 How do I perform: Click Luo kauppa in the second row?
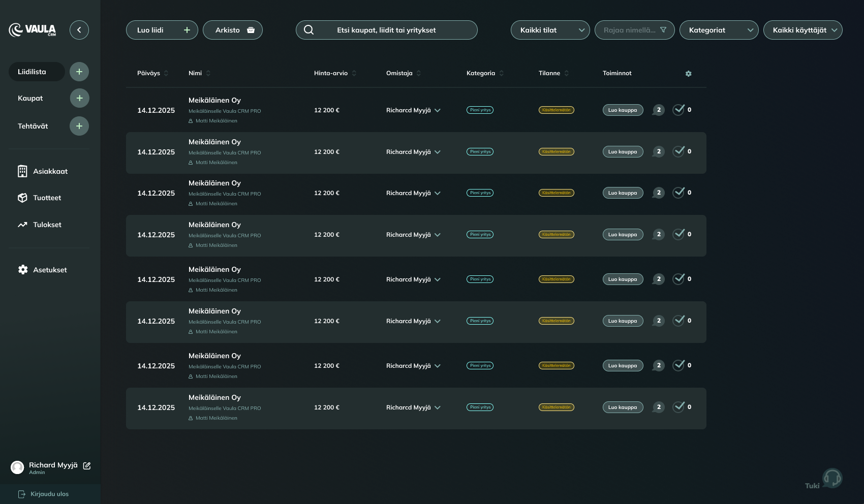point(623,152)
